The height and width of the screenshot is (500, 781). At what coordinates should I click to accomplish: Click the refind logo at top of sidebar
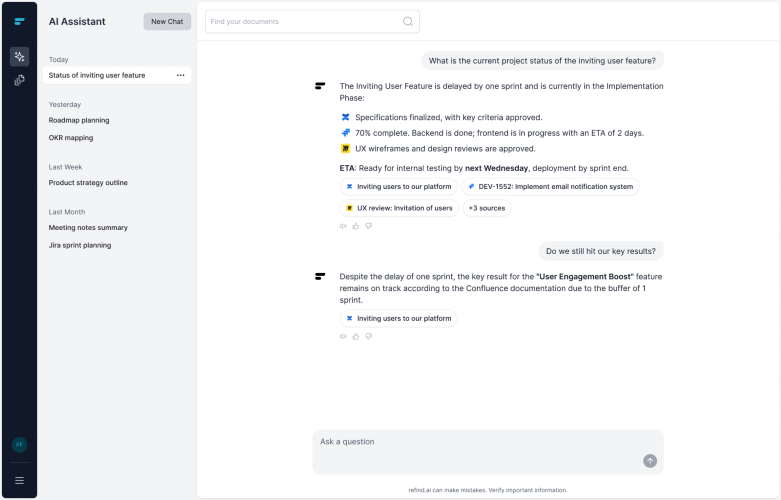[x=19, y=21]
